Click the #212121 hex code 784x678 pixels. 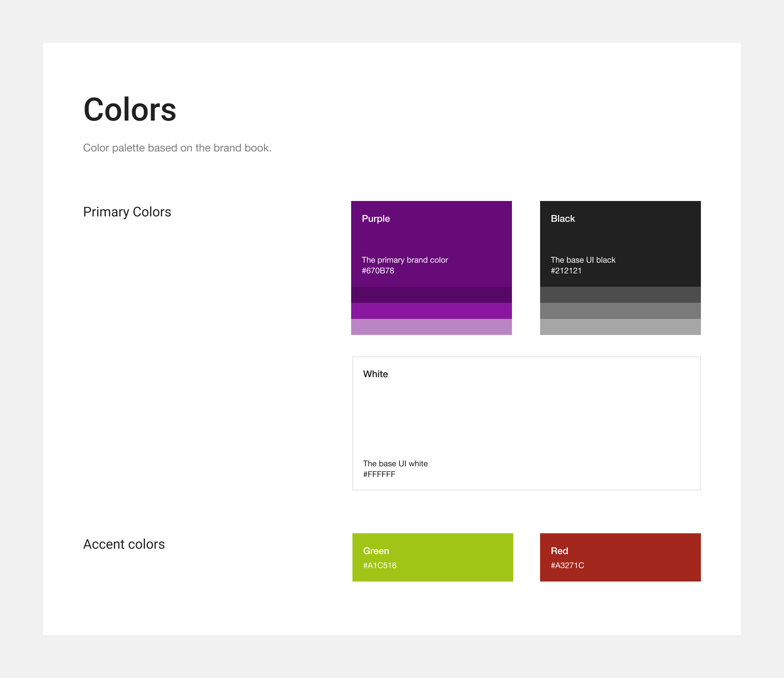coord(566,271)
